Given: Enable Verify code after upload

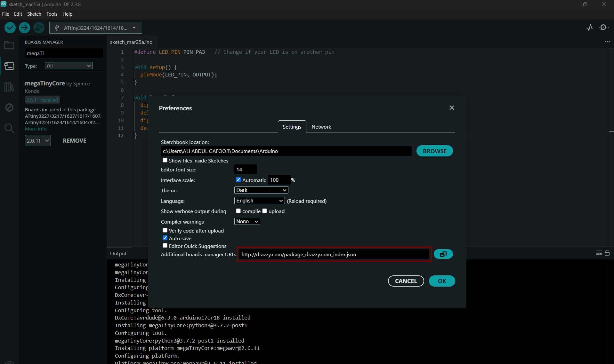Looking at the screenshot, I should coord(165,230).
